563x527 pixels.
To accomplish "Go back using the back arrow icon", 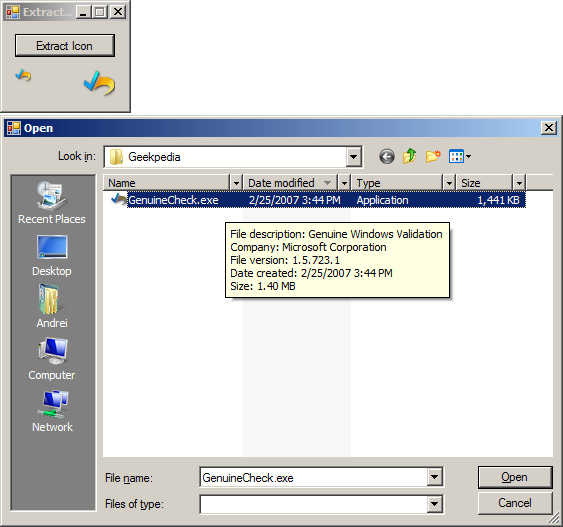I will pos(387,157).
